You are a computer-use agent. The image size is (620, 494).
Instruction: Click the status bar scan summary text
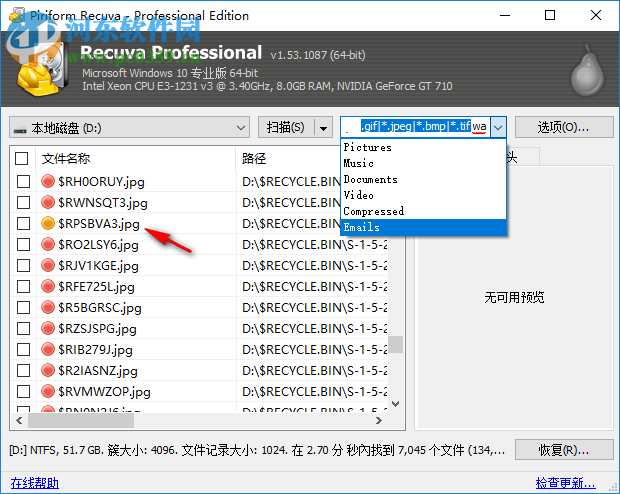pyautogui.click(x=257, y=450)
